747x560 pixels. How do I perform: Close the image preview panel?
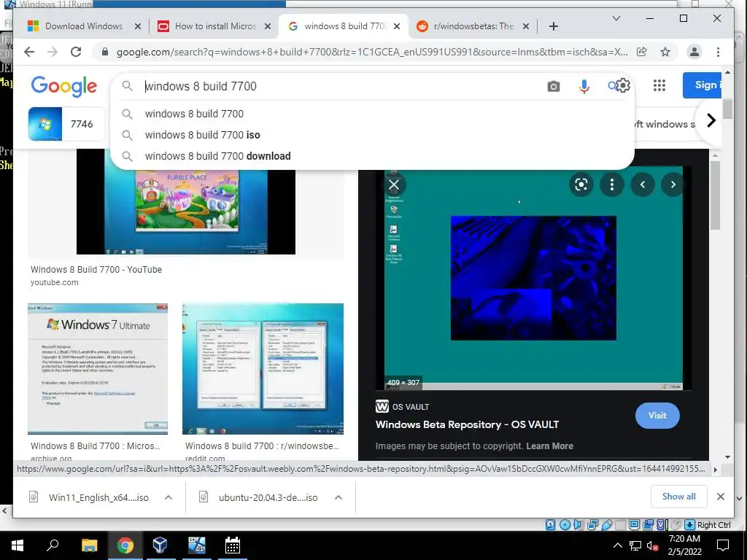pyautogui.click(x=394, y=184)
